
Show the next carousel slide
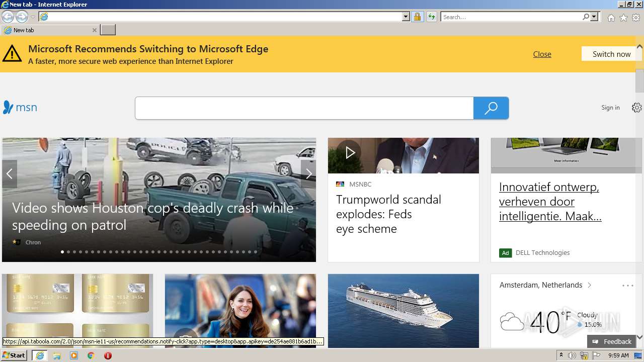click(308, 174)
